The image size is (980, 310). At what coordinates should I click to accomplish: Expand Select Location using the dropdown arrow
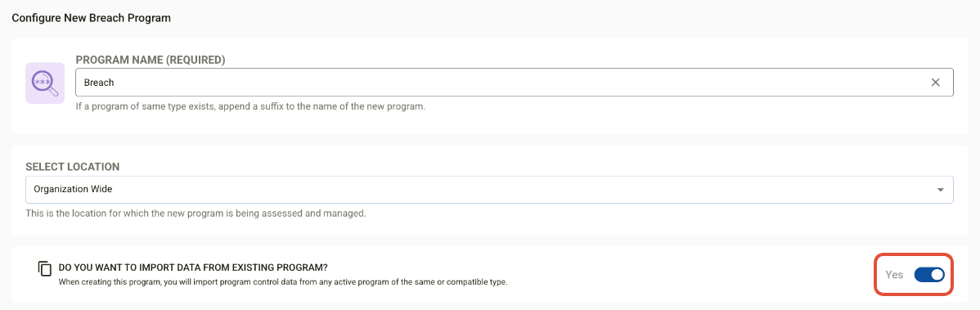tap(941, 190)
